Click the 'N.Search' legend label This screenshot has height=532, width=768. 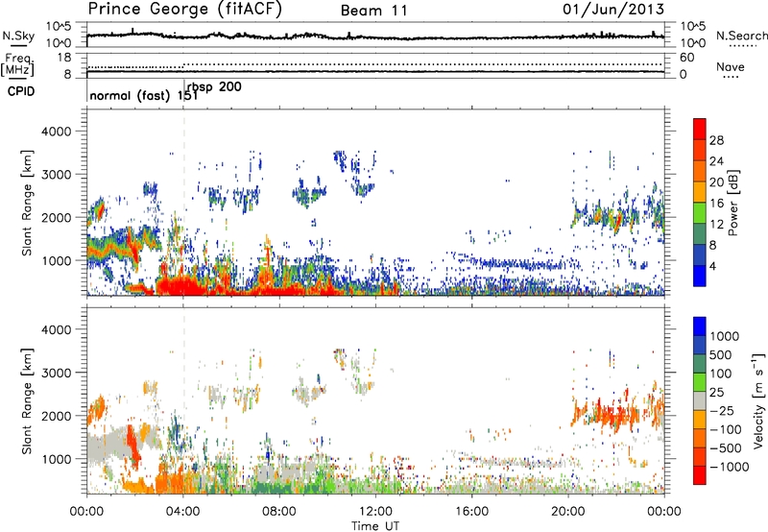741,36
